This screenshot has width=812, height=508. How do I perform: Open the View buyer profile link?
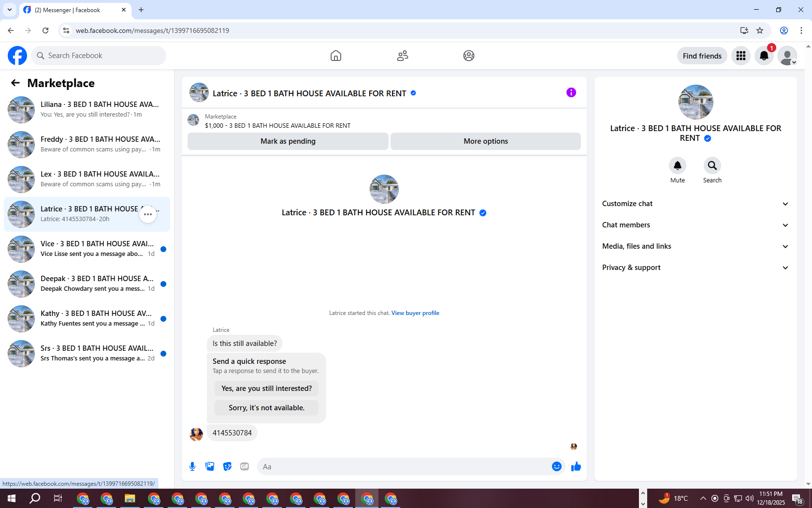415,313
